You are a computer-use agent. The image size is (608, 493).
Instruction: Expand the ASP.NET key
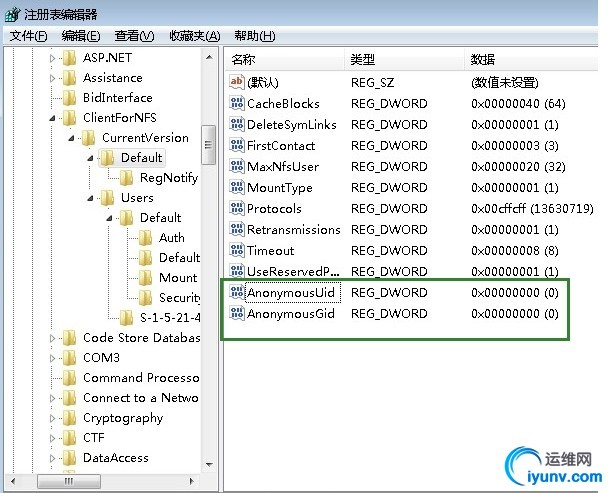click(x=52, y=58)
